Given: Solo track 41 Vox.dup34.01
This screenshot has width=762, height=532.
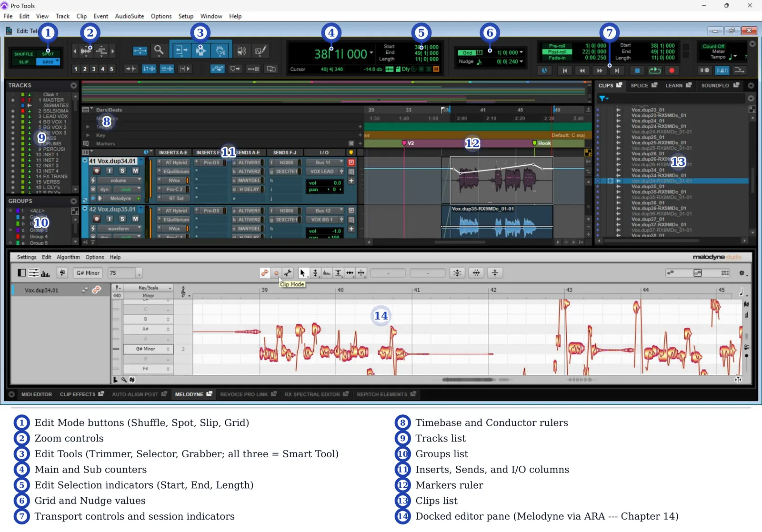Looking at the screenshot, I should [x=122, y=171].
